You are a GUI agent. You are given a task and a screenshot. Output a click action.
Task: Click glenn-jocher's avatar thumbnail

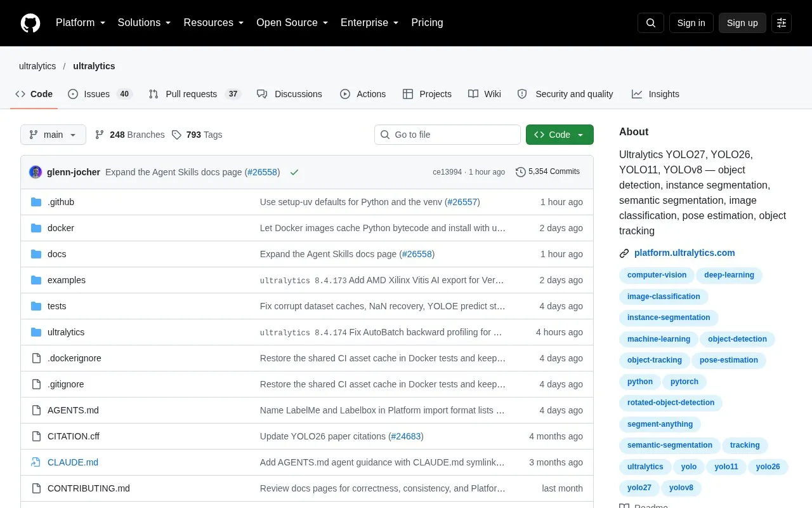pos(36,172)
